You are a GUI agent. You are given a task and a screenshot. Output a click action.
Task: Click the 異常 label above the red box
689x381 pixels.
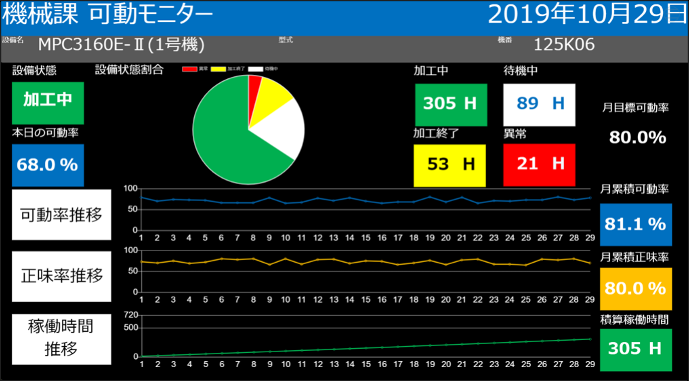point(515,134)
